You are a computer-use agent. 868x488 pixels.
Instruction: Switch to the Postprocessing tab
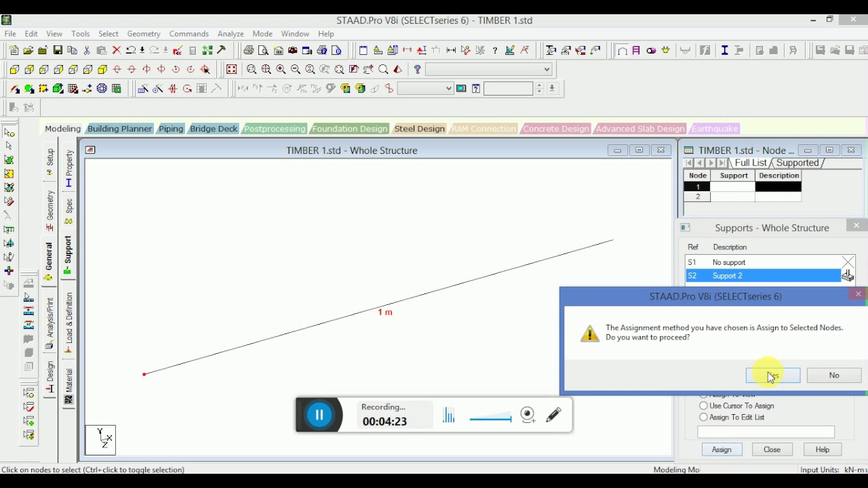pyautogui.click(x=275, y=129)
